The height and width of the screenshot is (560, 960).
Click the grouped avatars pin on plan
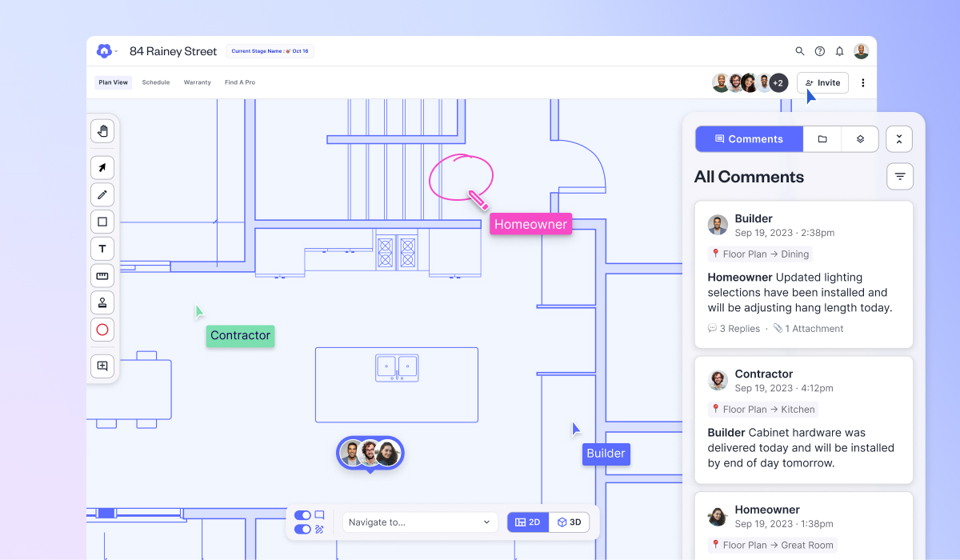pyautogui.click(x=370, y=454)
